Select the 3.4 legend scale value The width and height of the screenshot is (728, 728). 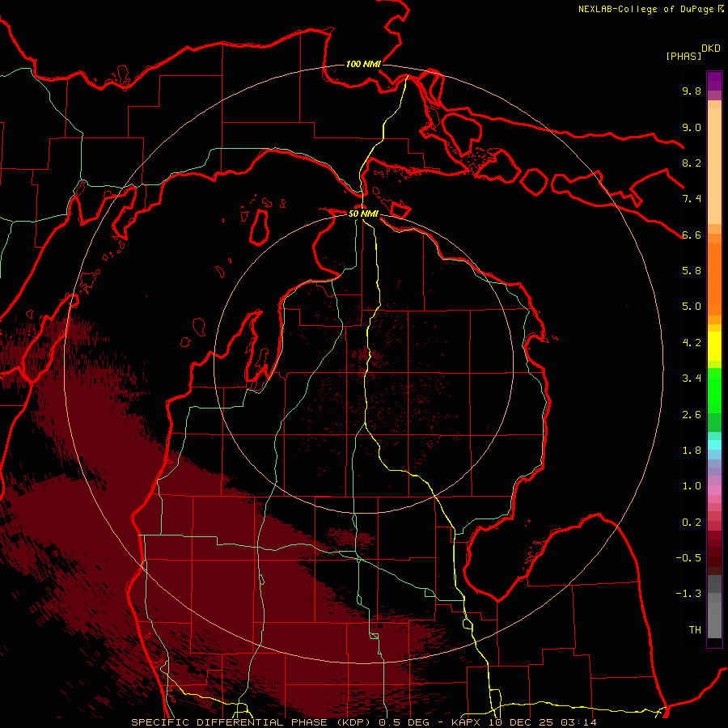(692, 379)
